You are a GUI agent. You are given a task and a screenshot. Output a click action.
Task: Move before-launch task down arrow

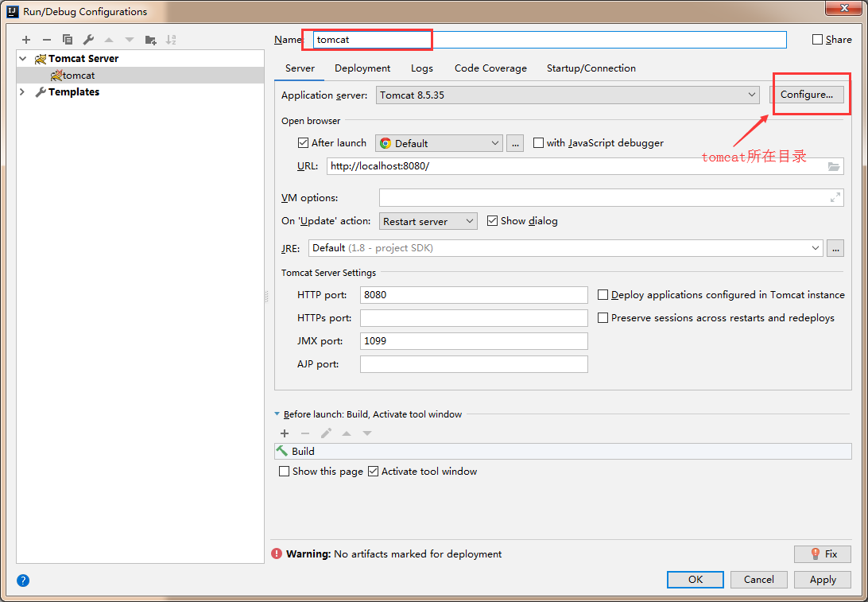367,433
